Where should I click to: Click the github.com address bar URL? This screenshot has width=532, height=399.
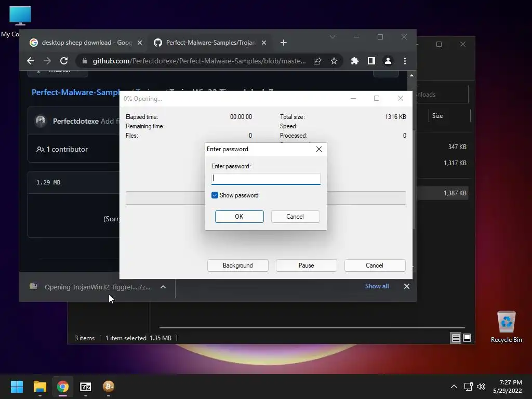point(199,61)
